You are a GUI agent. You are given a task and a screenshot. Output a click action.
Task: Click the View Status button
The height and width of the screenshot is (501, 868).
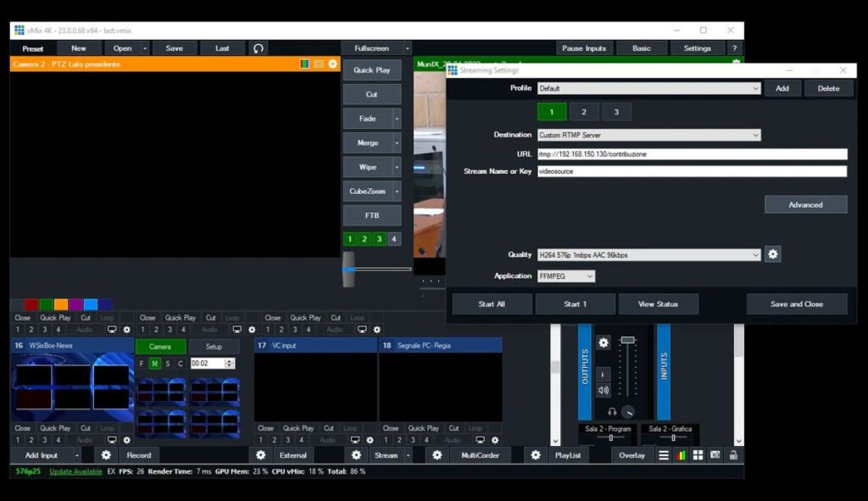click(x=658, y=304)
